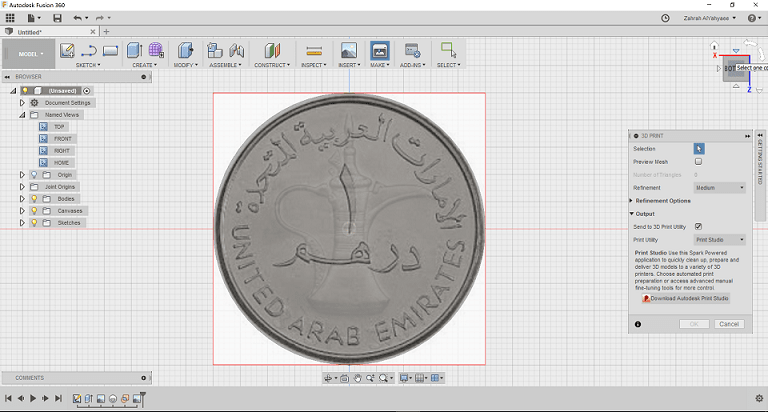Image resolution: width=772 pixels, height=412 pixels.
Task: Click the timeline end marker
Action: point(143,397)
